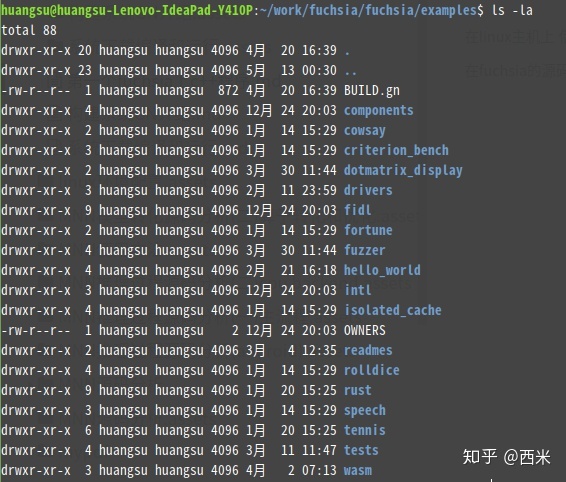566x482 pixels.
Task: Select the wasm directory name
Action: coord(357,470)
